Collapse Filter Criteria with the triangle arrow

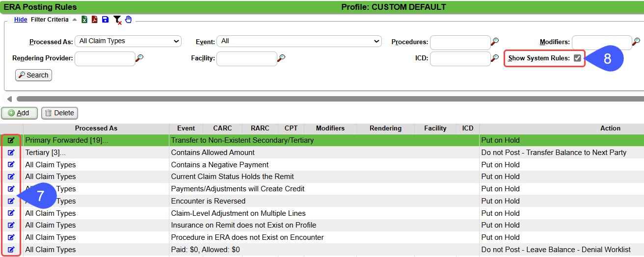pos(75,20)
